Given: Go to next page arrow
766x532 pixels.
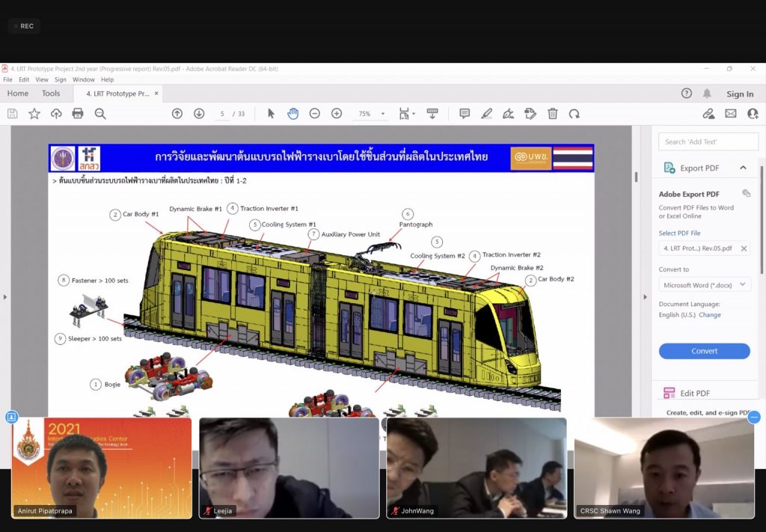Looking at the screenshot, I should (x=199, y=114).
